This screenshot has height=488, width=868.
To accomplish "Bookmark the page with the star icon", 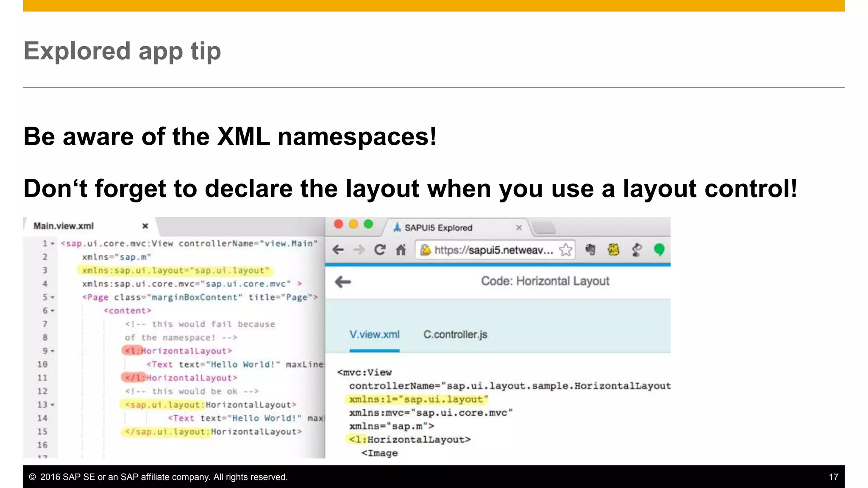I will pyautogui.click(x=566, y=250).
